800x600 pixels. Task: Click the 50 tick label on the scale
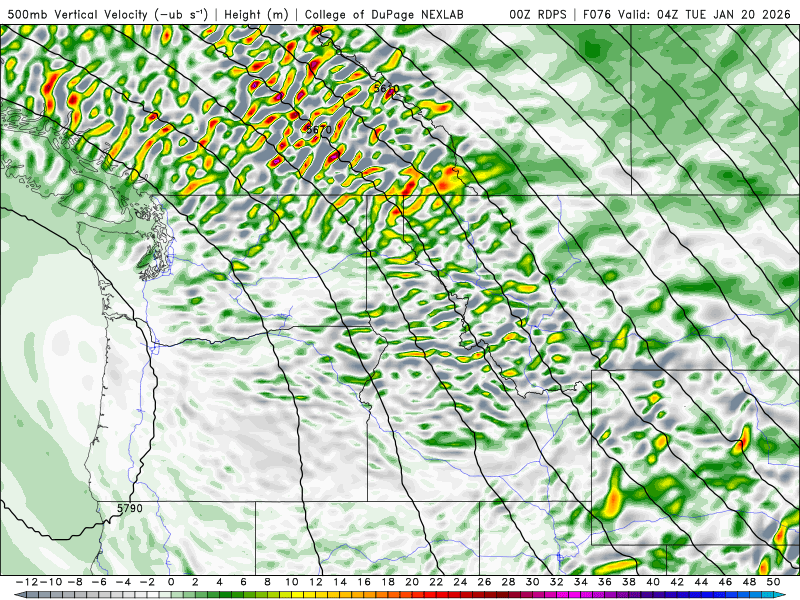coord(773,582)
